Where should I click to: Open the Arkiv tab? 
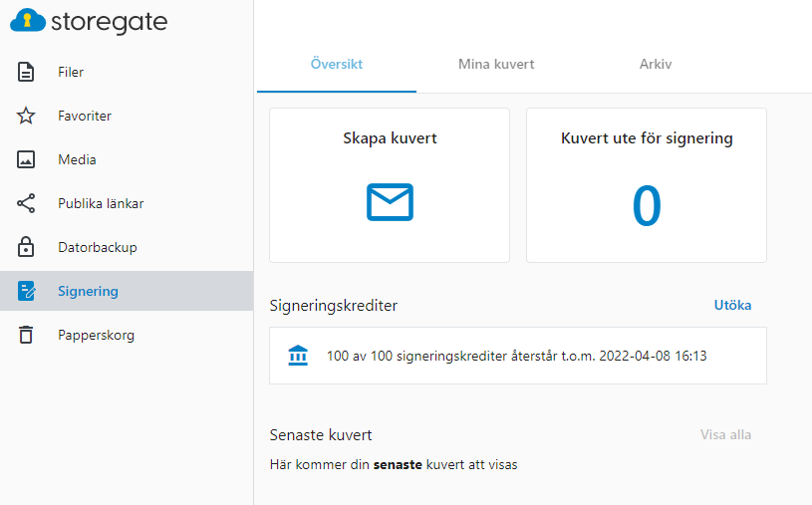pos(656,64)
